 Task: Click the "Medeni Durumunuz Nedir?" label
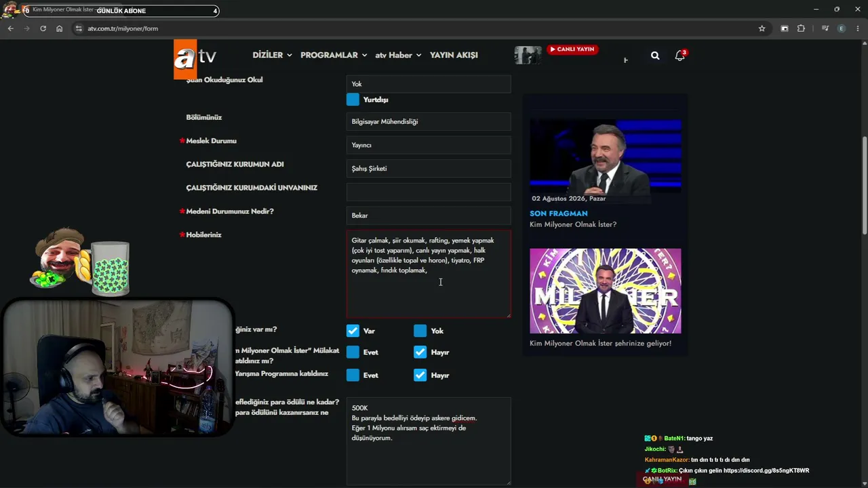pos(230,211)
